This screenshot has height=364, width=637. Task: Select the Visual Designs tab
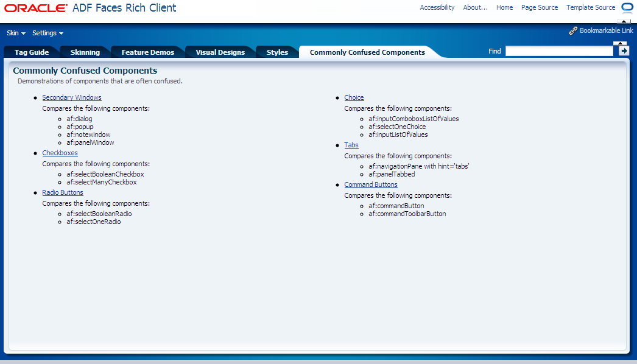coord(220,52)
